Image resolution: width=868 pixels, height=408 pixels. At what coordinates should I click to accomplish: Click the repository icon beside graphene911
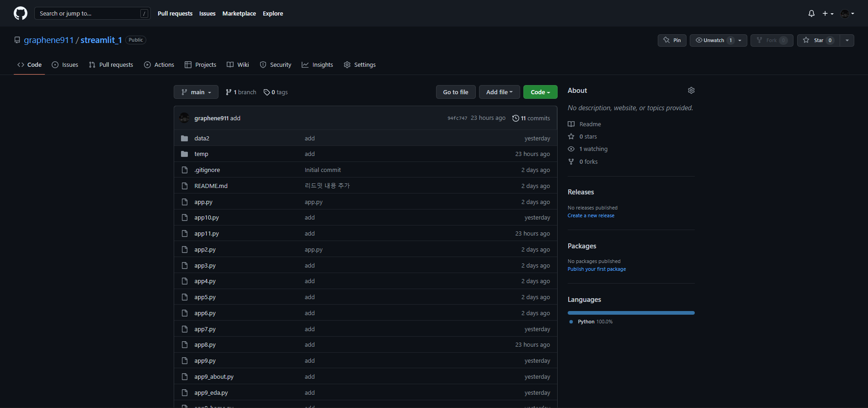point(17,40)
